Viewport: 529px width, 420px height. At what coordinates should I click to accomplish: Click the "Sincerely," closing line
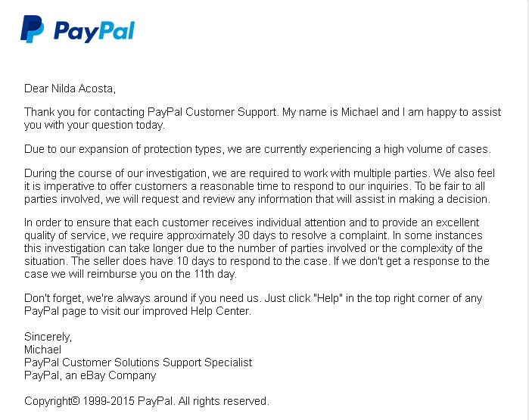[48, 337]
